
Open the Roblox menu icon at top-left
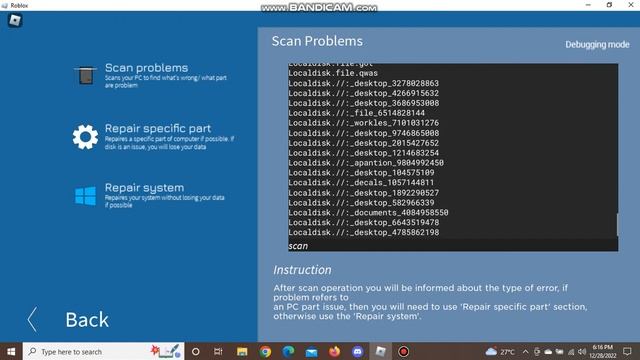point(15,20)
